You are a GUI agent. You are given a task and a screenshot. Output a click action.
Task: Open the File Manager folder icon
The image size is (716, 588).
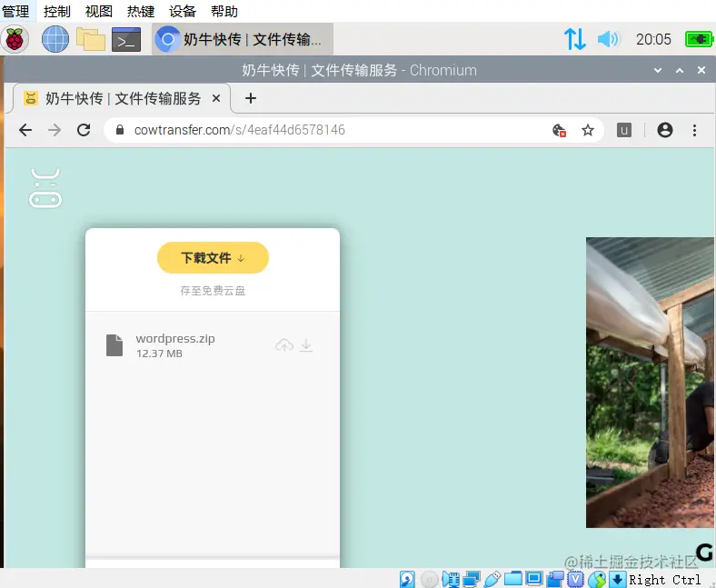(91, 39)
